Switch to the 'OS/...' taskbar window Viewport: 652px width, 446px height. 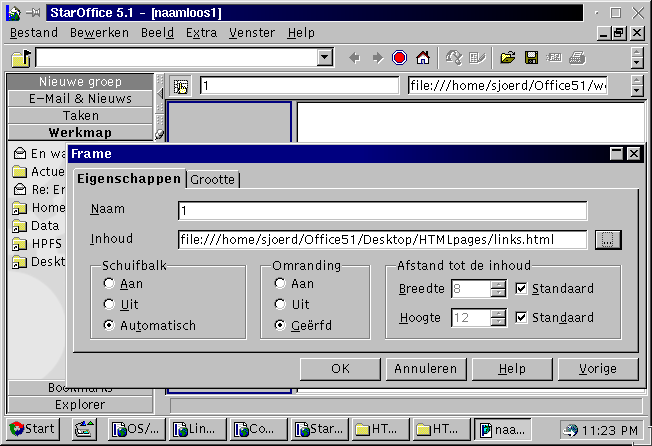pos(137,429)
